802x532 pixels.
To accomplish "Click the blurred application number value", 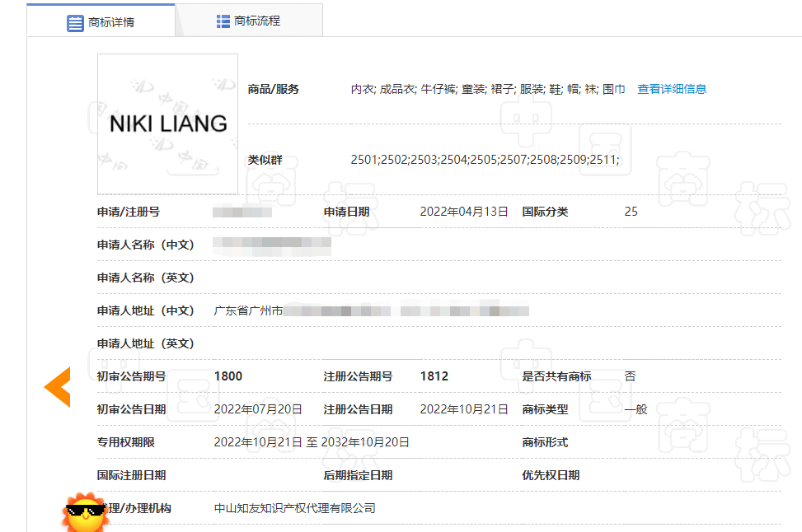I will coord(242,212).
